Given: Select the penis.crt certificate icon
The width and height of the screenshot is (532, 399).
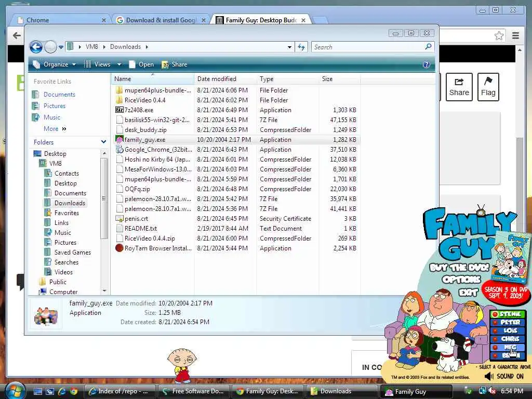Looking at the screenshot, I should coord(119,219).
